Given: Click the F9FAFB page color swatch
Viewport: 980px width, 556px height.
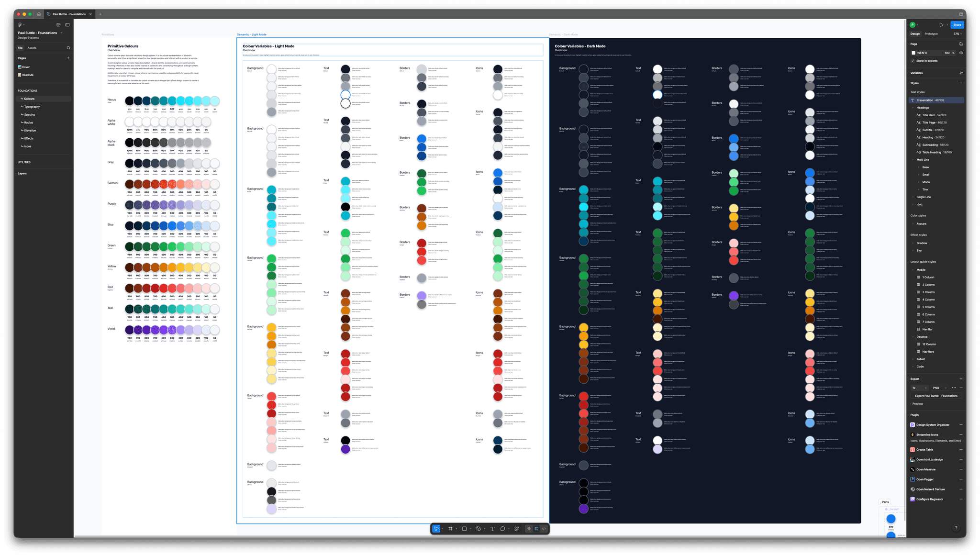Looking at the screenshot, I should [x=913, y=53].
